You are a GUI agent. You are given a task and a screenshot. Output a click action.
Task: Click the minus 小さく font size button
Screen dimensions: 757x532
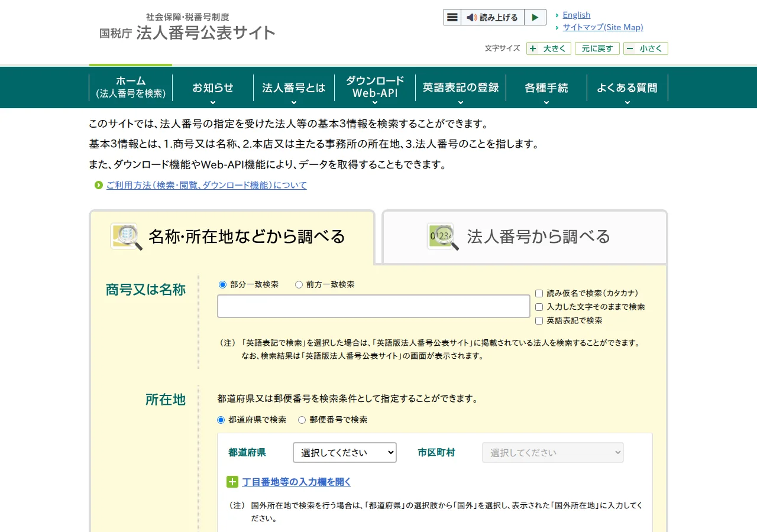pyautogui.click(x=646, y=48)
